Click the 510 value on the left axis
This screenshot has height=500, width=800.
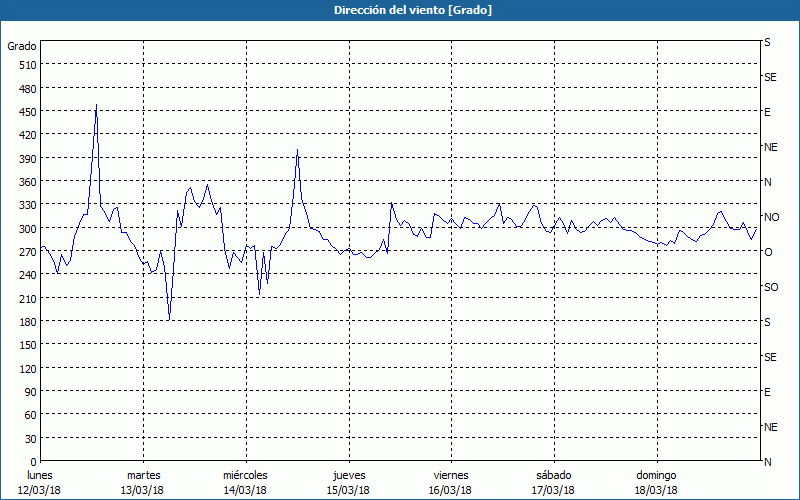coord(28,65)
